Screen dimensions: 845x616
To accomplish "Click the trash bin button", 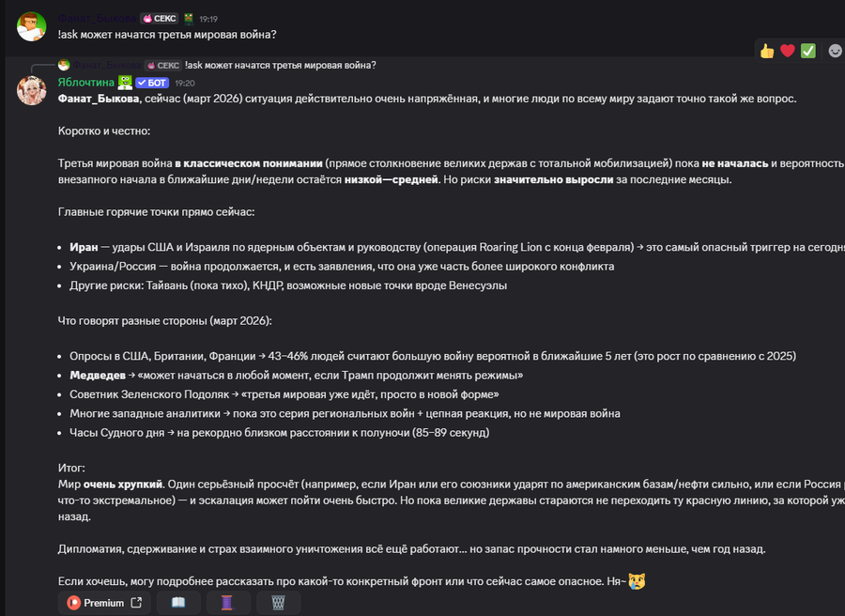I will point(278,603).
